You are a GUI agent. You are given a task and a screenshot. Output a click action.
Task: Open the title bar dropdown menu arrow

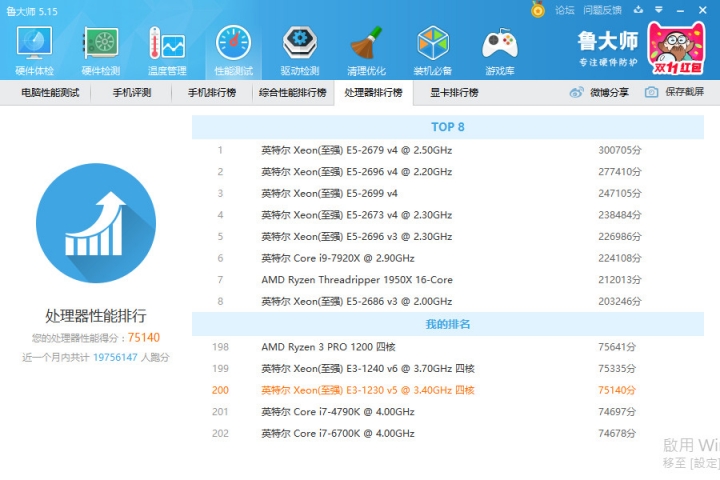[659, 10]
